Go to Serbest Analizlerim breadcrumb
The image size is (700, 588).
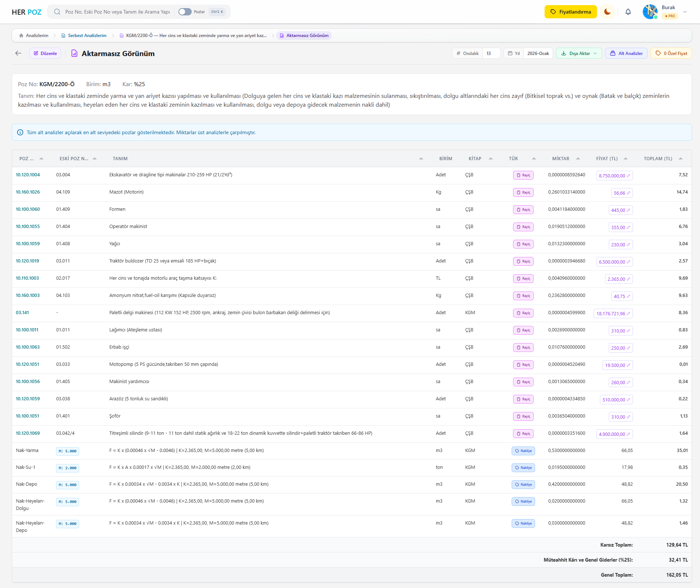[x=87, y=36]
